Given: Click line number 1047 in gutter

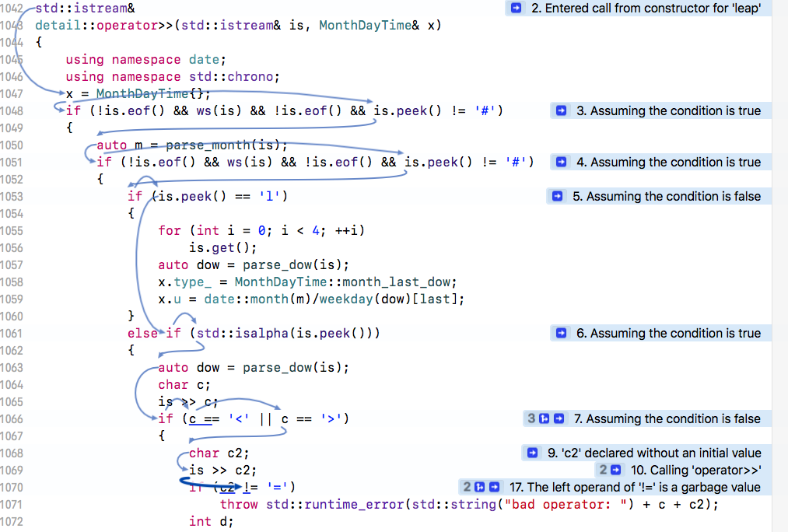Looking at the screenshot, I should [12, 93].
